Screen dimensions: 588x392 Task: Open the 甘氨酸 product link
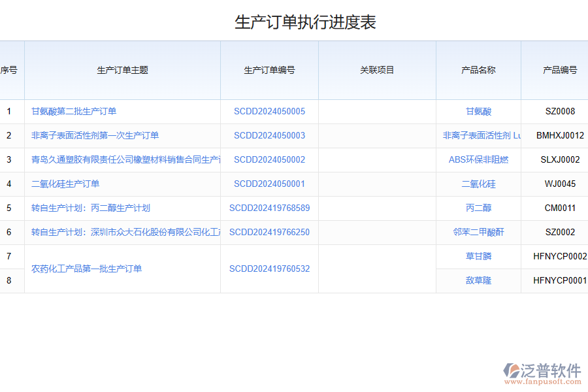(478, 112)
